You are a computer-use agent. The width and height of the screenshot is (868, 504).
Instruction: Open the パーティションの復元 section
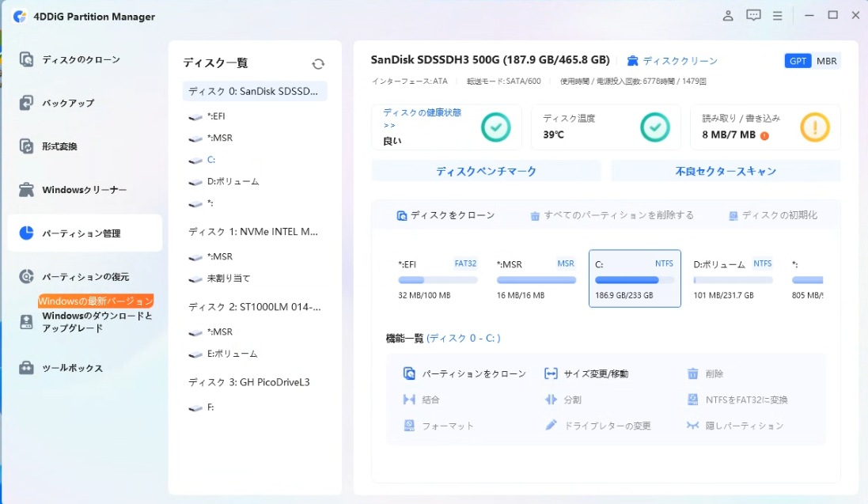[x=84, y=276]
